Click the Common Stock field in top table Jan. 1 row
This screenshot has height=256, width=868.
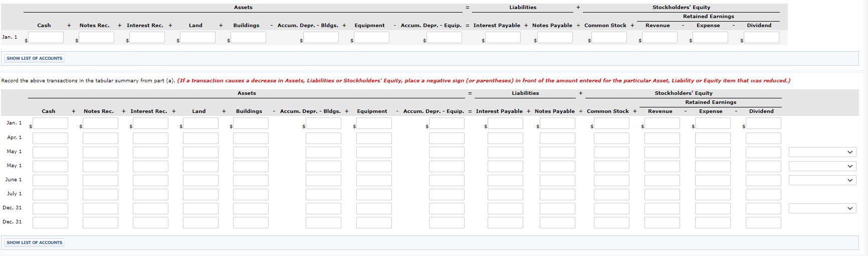coord(609,37)
